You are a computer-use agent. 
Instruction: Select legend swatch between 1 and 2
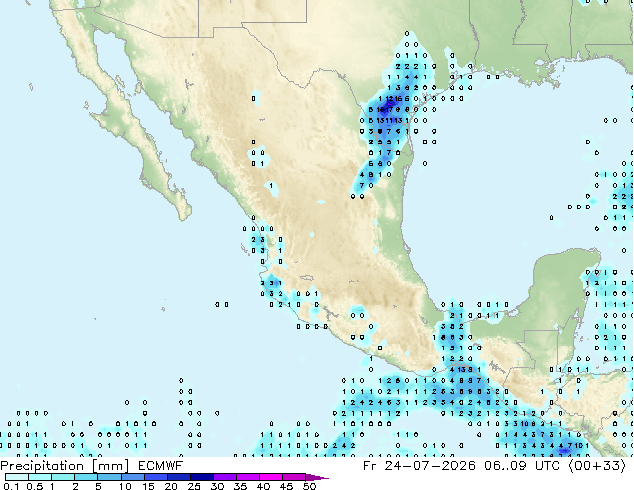point(63,477)
